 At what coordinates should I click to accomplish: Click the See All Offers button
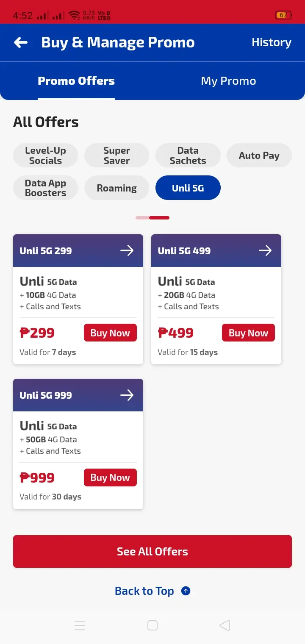152,551
